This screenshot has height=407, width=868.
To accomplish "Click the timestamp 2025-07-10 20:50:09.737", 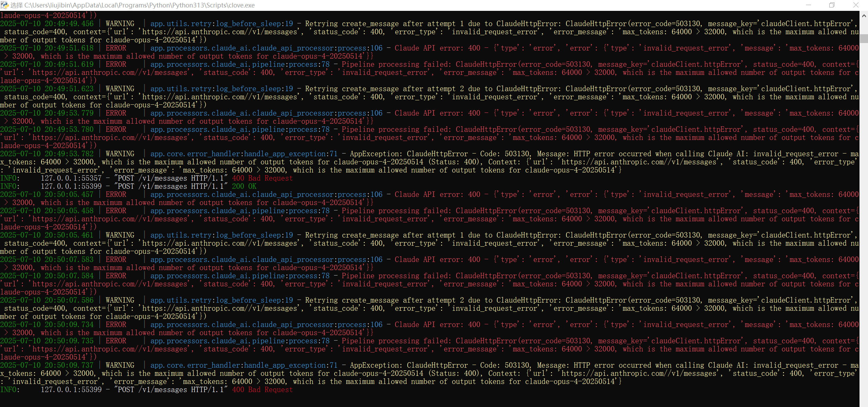I will (47, 365).
